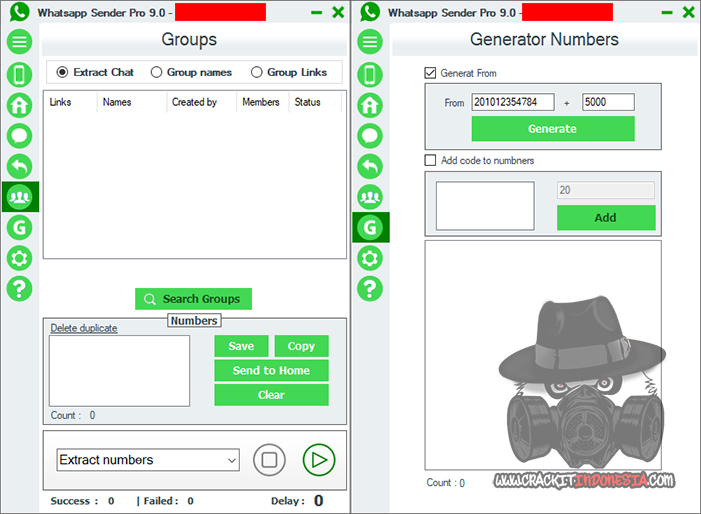Open chat bubble icon in left sidebar
This screenshot has height=514, width=701.
point(20,136)
